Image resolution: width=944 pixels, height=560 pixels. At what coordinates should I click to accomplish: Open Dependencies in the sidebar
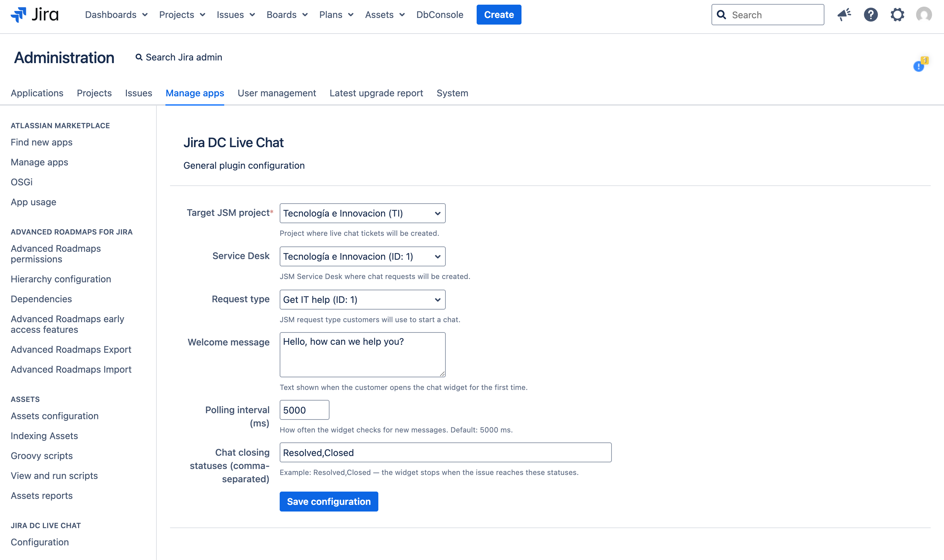point(41,299)
